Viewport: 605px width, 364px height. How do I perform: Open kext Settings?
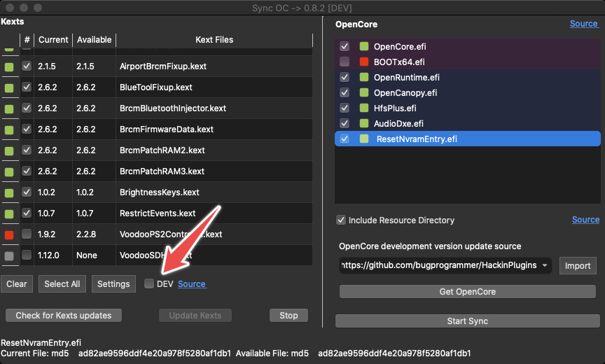(113, 284)
